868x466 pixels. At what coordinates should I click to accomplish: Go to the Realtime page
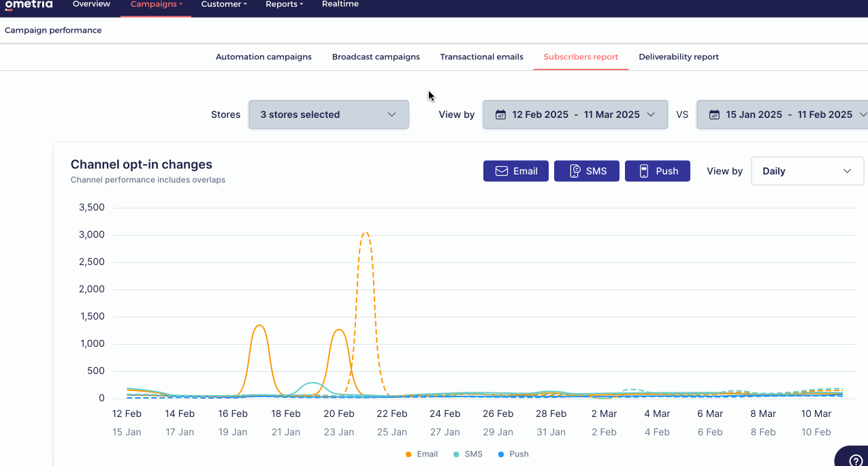(340, 5)
